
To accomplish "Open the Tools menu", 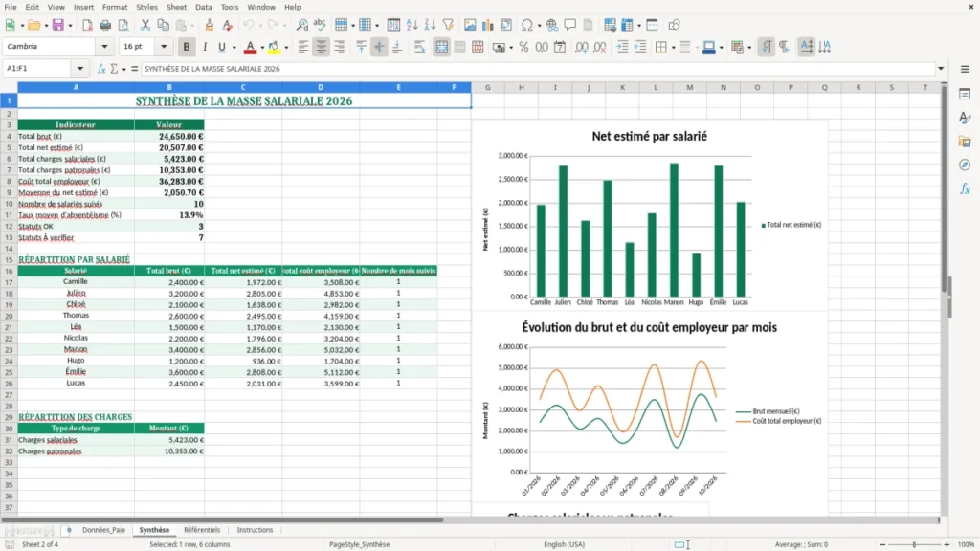I will (230, 7).
